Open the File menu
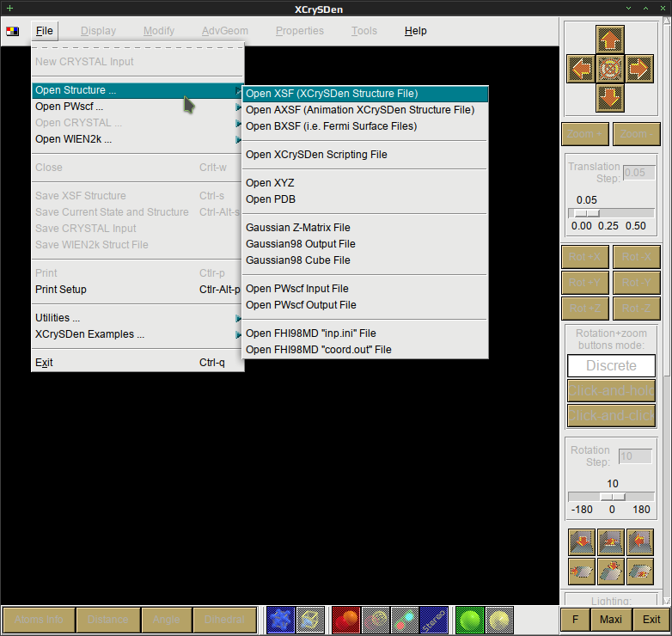This screenshot has height=636, width=672. [45, 31]
